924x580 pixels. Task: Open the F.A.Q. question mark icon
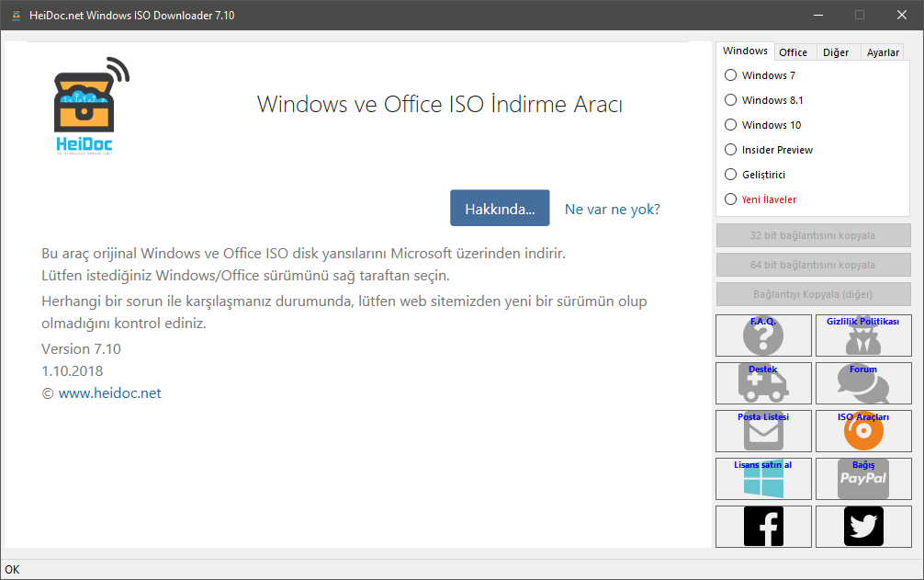pos(763,335)
